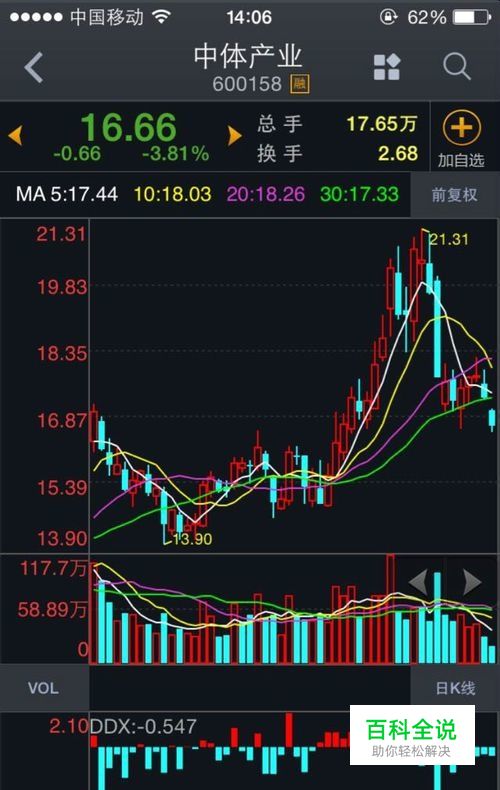500x790 pixels.
Task: Shift chart earlier with gray left arrow
Action: click(x=419, y=582)
